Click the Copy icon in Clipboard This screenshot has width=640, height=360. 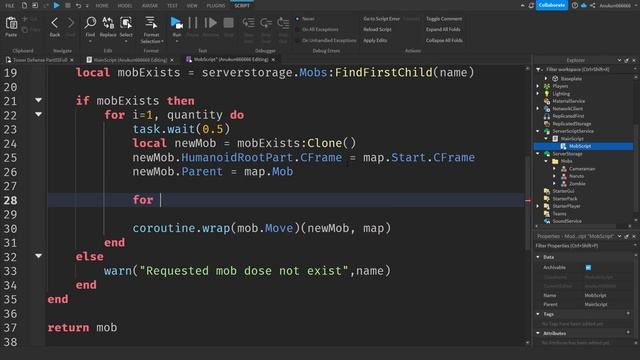pos(25,30)
